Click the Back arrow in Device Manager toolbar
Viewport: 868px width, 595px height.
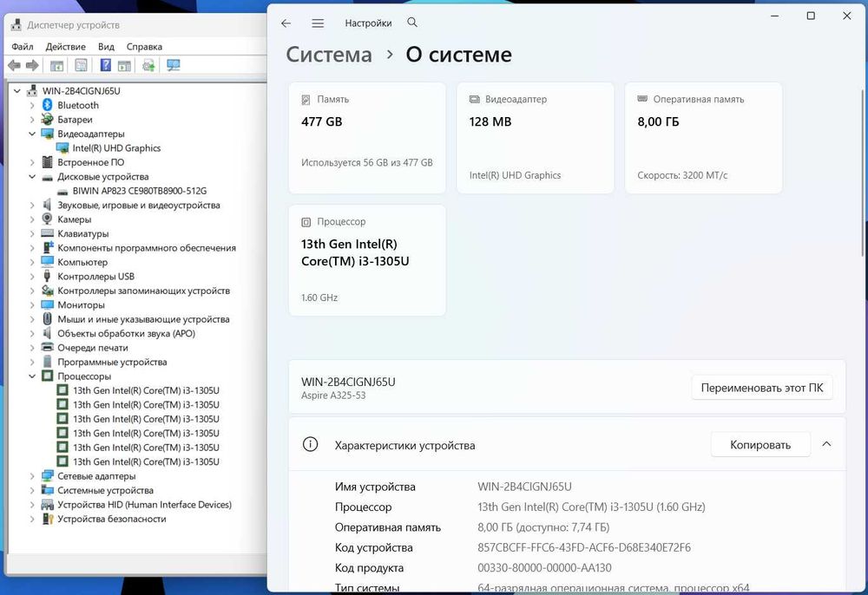[14, 66]
